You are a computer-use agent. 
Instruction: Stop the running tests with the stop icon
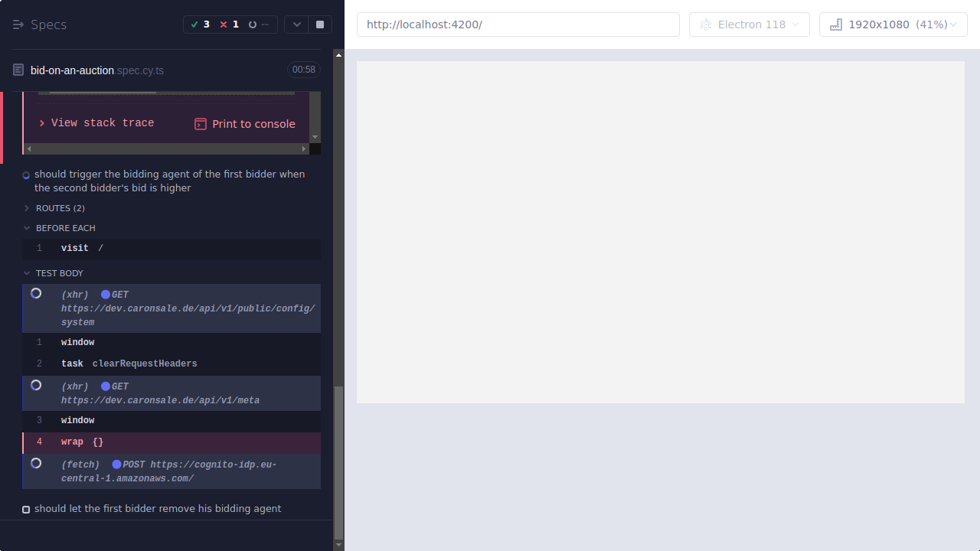(x=319, y=24)
